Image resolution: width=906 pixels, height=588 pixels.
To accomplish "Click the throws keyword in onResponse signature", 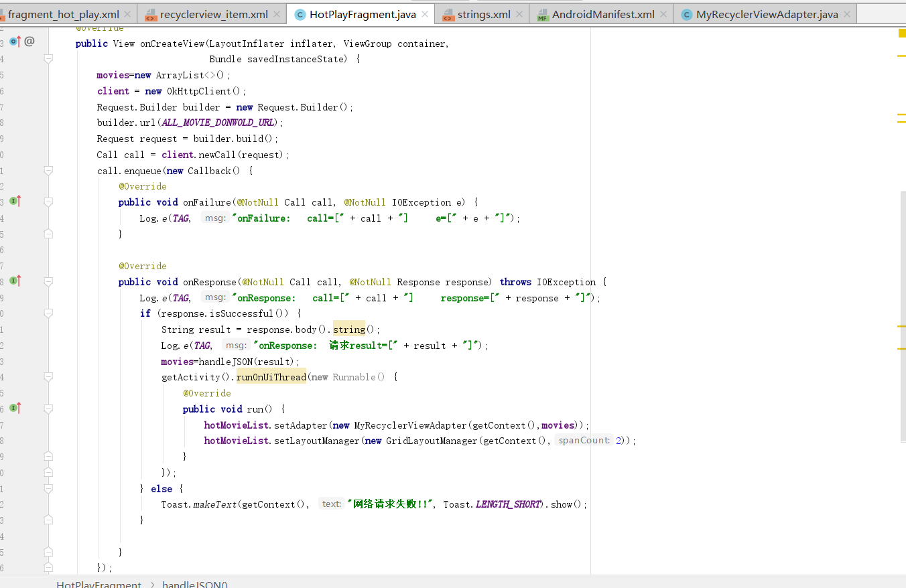I will click(x=515, y=282).
